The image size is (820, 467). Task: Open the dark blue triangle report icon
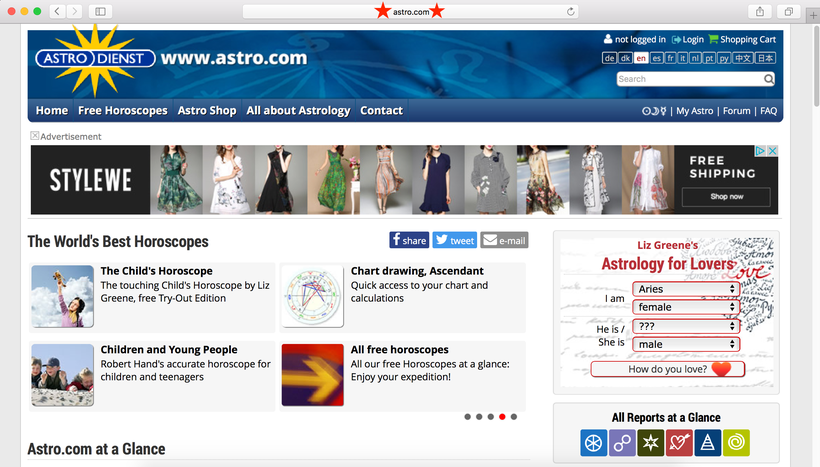click(x=708, y=443)
